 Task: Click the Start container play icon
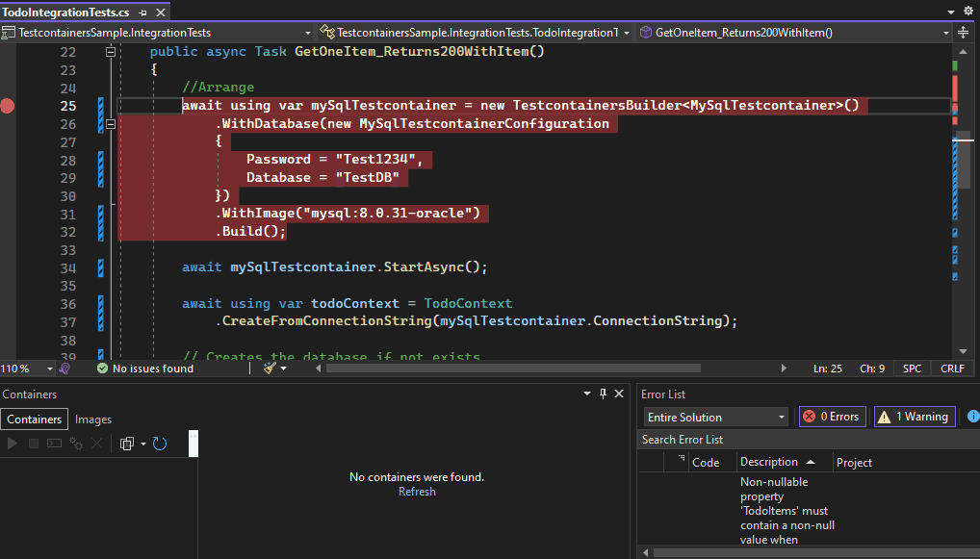coord(12,444)
